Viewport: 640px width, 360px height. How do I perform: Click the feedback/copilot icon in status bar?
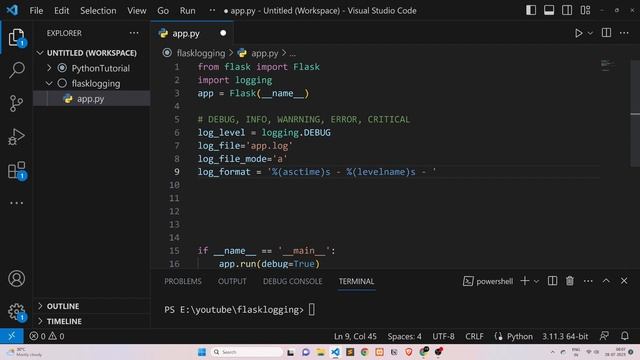pos(604,336)
